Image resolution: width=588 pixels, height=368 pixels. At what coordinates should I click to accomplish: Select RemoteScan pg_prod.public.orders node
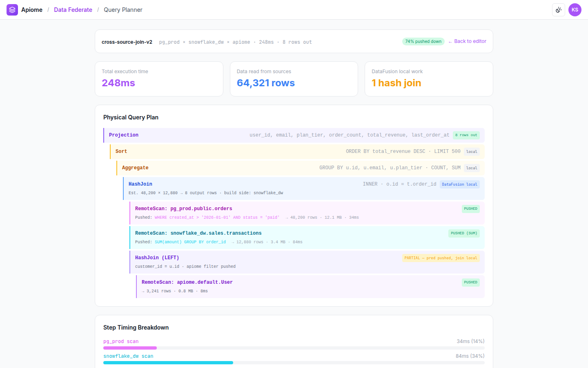[x=307, y=213]
